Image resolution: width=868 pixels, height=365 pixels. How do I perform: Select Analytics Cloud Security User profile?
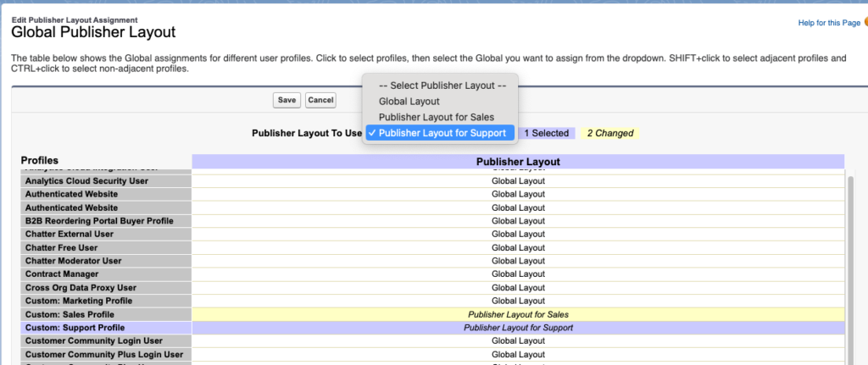point(106,181)
